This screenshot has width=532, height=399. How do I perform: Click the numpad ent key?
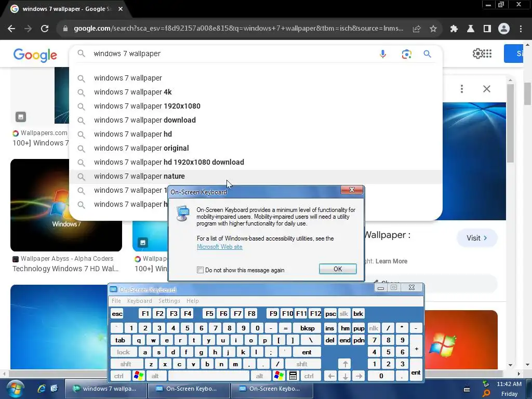(416, 370)
